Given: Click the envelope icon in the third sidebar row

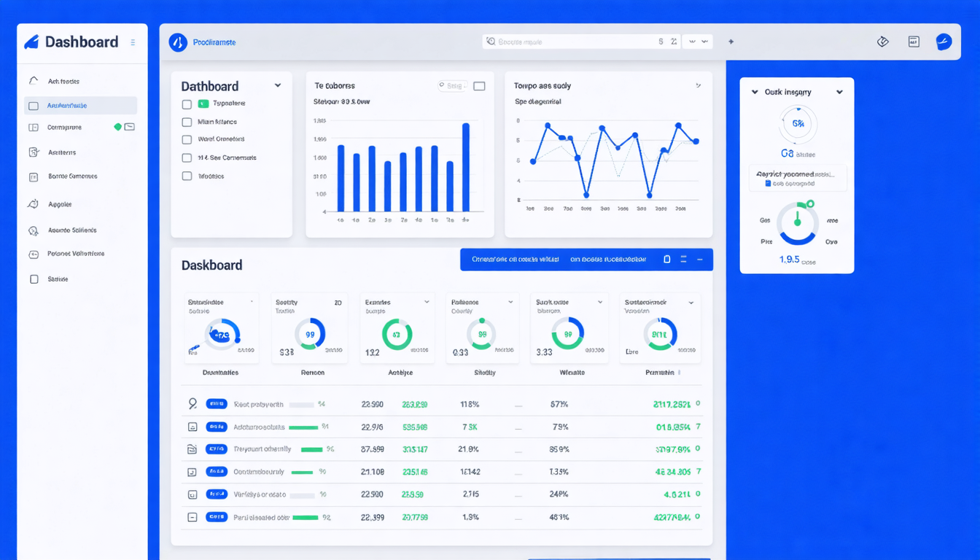Looking at the screenshot, I should [x=129, y=127].
